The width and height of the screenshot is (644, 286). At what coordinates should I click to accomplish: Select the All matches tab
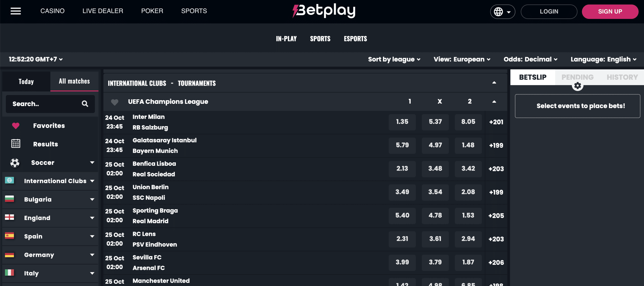74,81
